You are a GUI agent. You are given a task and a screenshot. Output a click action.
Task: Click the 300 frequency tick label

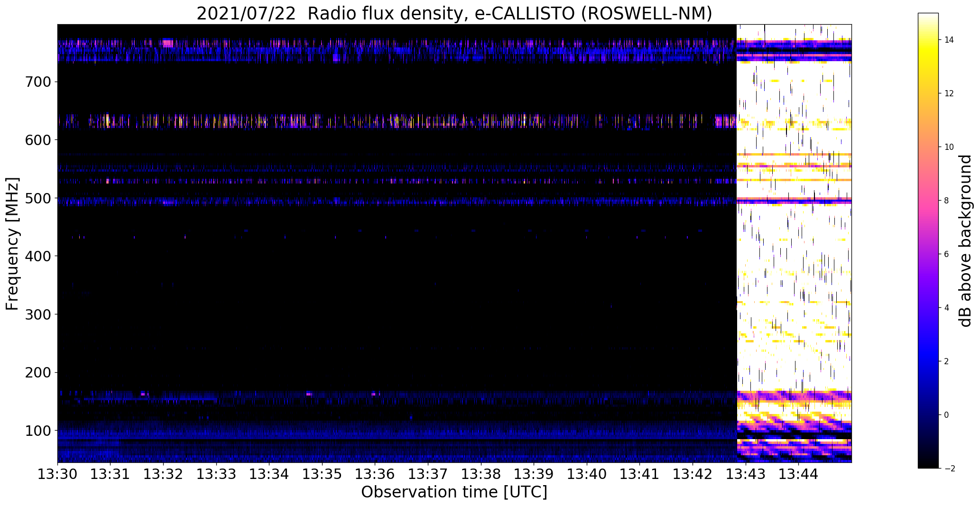tap(37, 314)
